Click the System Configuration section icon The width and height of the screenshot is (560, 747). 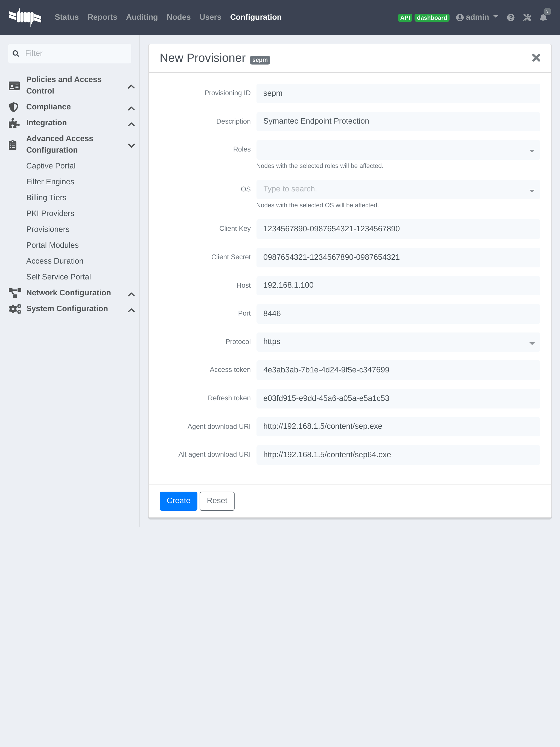(14, 309)
